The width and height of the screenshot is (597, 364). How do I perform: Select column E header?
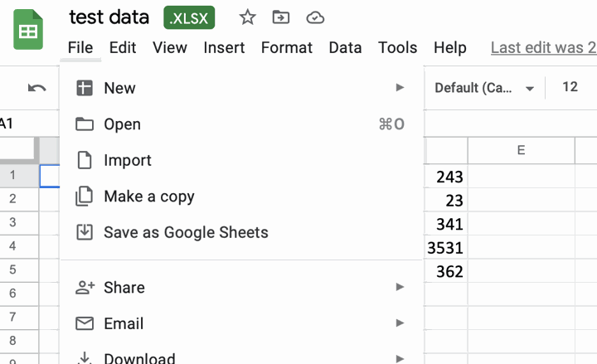(522, 150)
